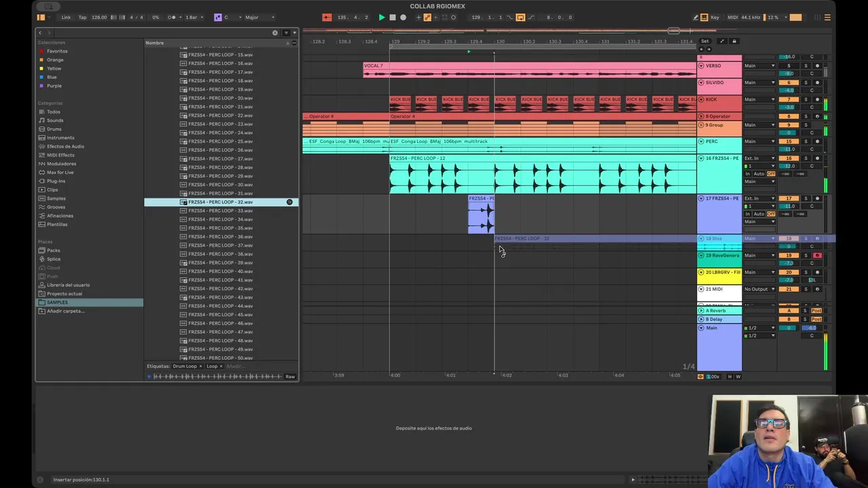
Task: Click the Re-enable Automation arrow icon
Action: 436,18
